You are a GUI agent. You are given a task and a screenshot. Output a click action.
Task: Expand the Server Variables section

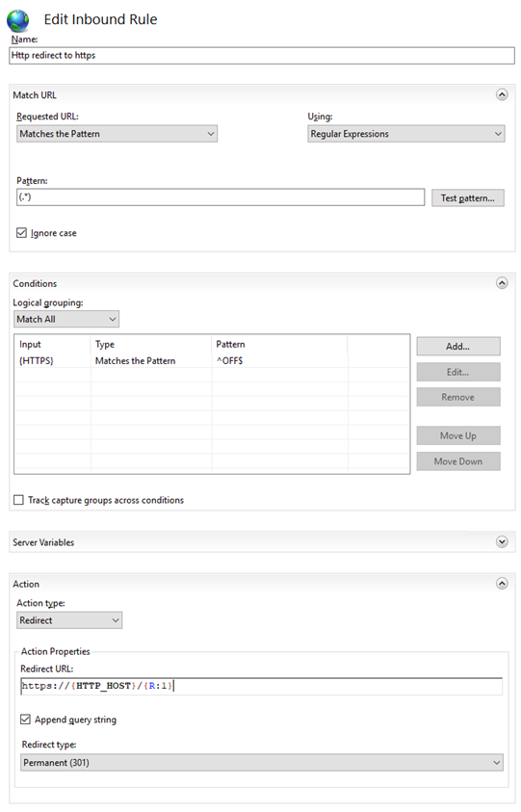(x=502, y=541)
